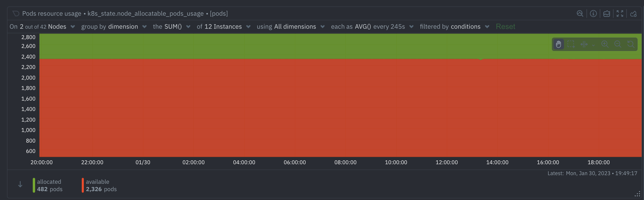Click the add chart to dashboard icon
This screenshot has height=200, width=644.
[633, 14]
